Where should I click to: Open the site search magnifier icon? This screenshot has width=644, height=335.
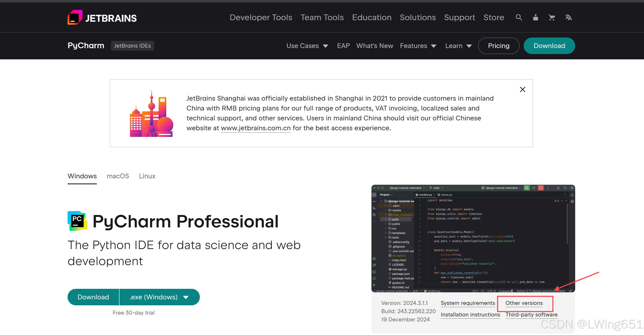(519, 18)
